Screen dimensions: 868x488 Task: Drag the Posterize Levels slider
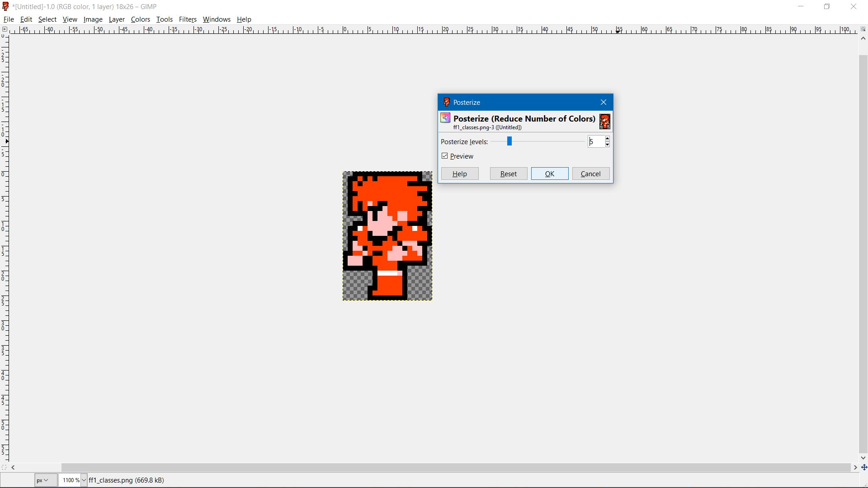click(x=509, y=141)
